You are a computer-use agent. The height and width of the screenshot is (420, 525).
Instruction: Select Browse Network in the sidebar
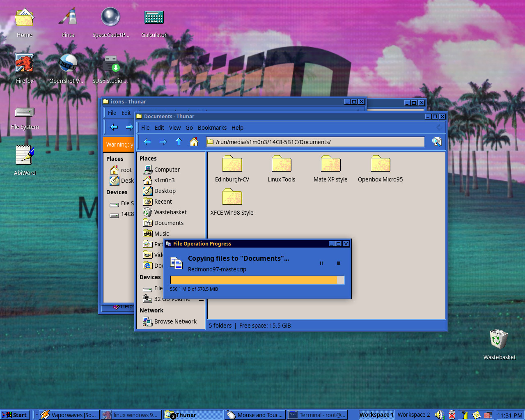[x=175, y=321]
